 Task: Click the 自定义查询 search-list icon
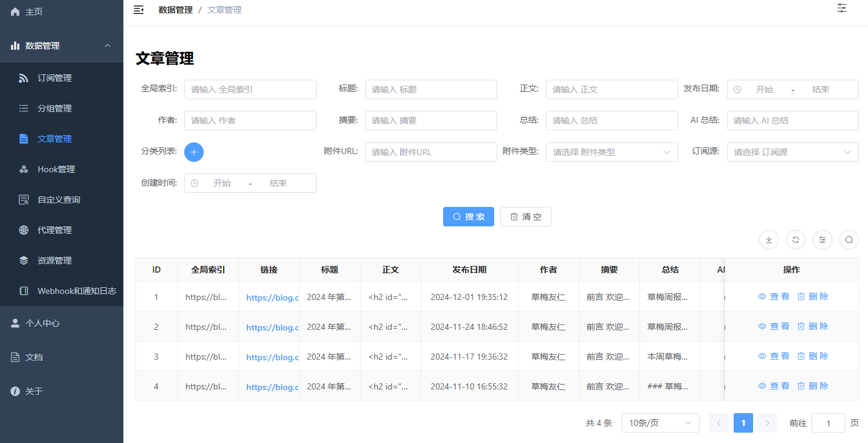click(x=24, y=200)
